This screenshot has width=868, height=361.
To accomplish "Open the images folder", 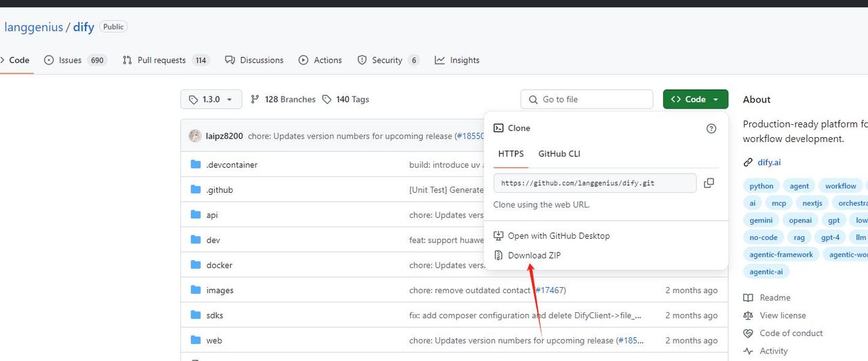I will (x=220, y=290).
